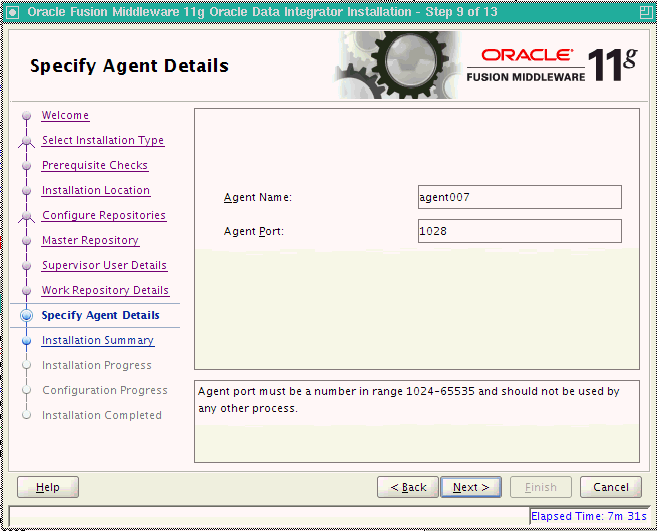Open the Installation Location step
Viewport: 657px width, 531px height.
96,190
